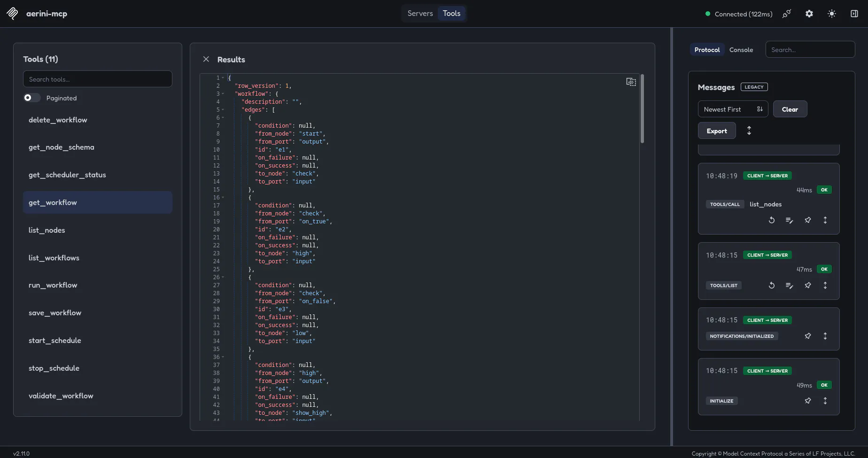Expand the NOTIFICATIONS/INITIALIZED message
868x458 pixels.
[825, 336]
